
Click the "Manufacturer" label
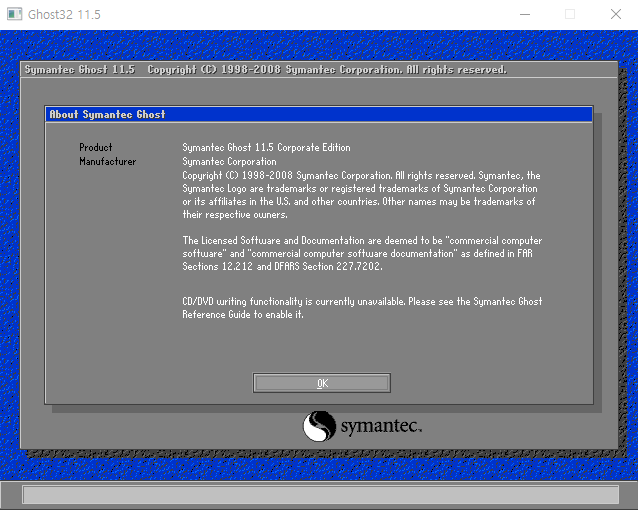click(107, 162)
